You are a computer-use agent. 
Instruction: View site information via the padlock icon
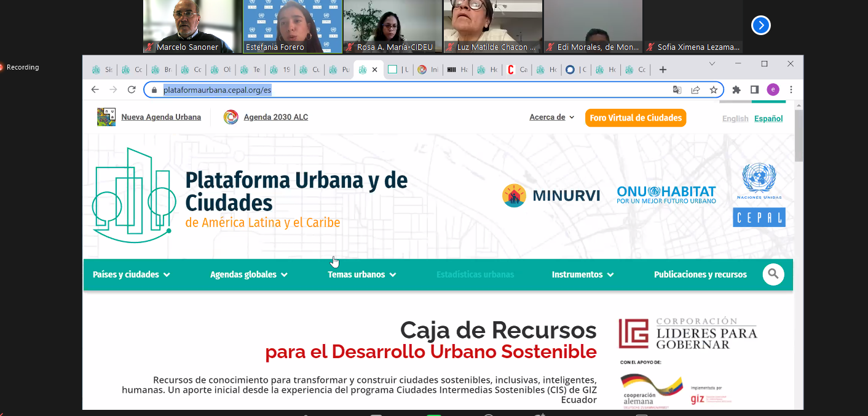pyautogui.click(x=154, y=90)
